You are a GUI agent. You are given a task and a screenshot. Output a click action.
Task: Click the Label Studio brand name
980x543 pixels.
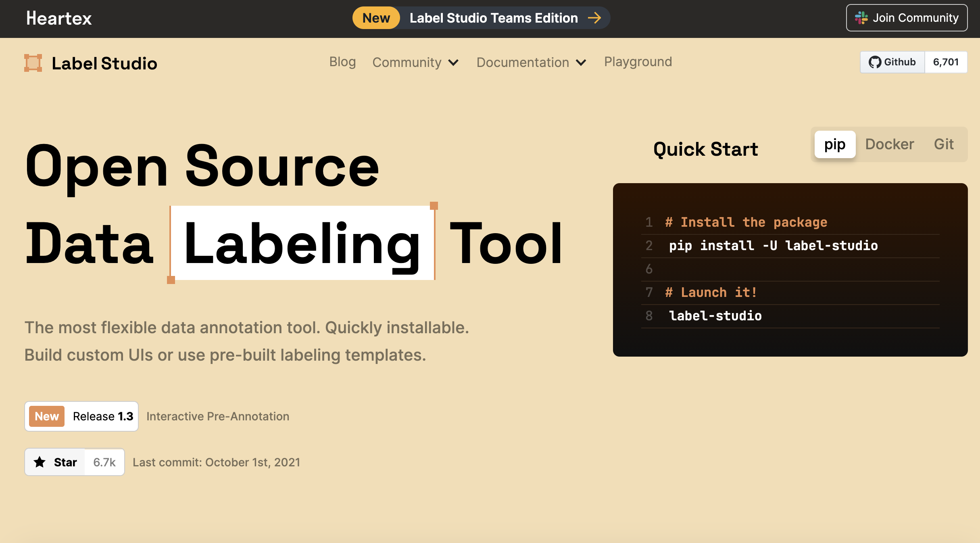(104, 63)
